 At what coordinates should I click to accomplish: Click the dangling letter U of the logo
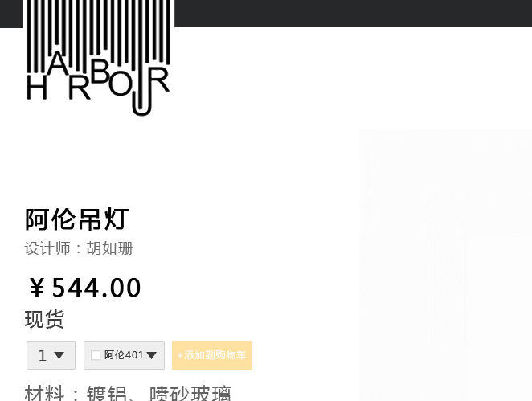pyautogui.click(x=141, y=104)
